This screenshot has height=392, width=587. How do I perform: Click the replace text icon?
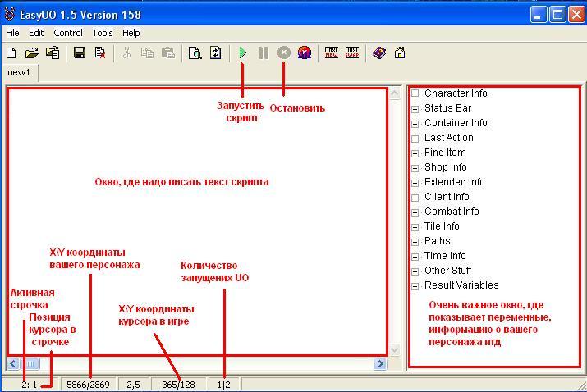click(x=216, y=53)
